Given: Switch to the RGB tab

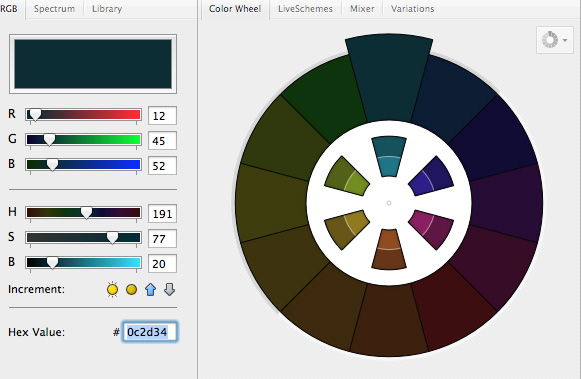Looking at the screenshot, I should coord(9,9).
